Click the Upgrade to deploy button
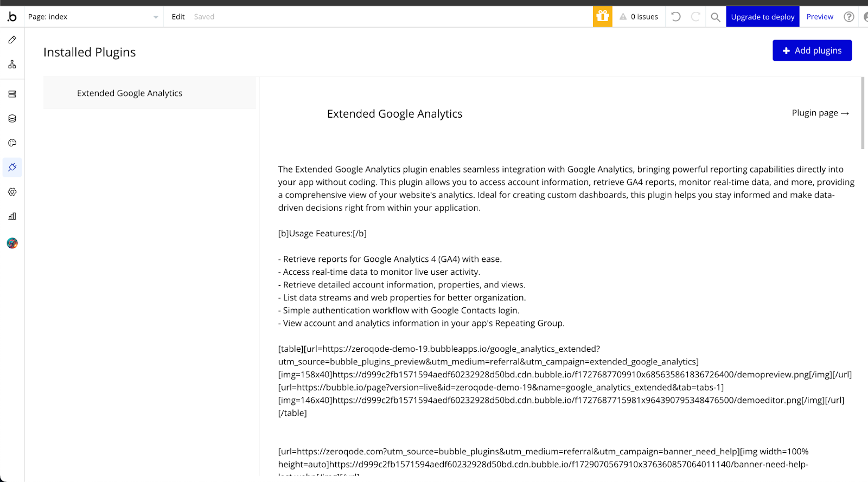 (x=762, y=17)
